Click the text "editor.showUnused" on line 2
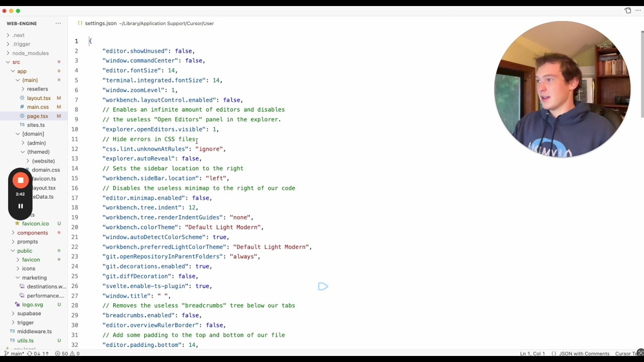The width and height of the screenshot is (644, 362). 135,51
